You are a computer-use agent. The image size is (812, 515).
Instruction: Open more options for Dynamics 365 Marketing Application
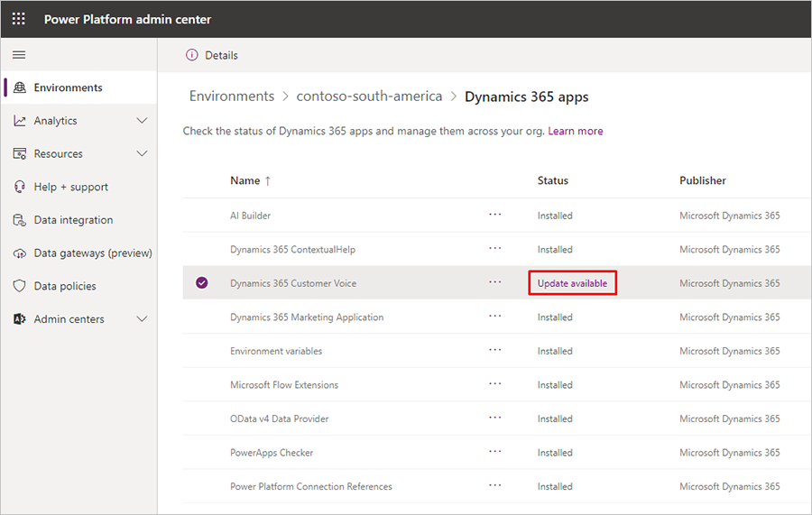click(495, 317)
